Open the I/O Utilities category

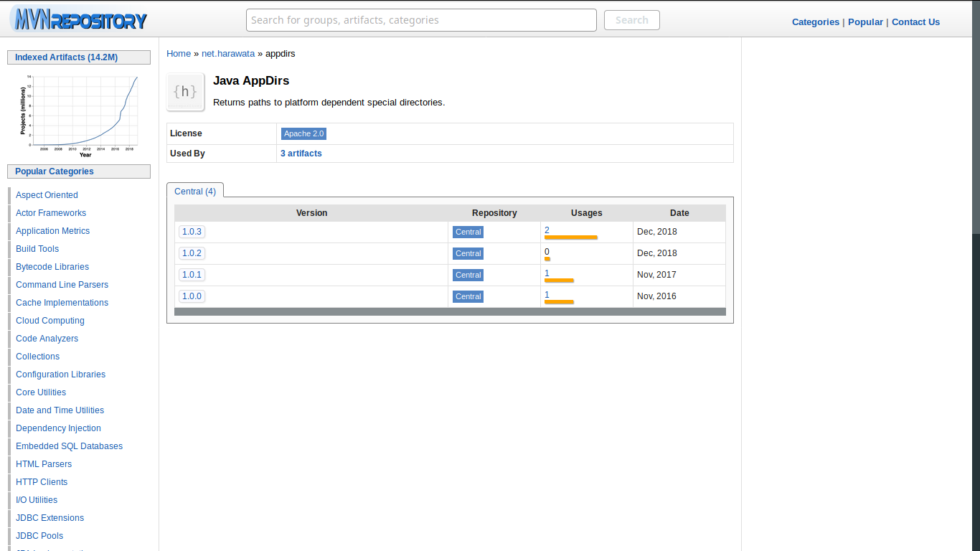[37, 500]
